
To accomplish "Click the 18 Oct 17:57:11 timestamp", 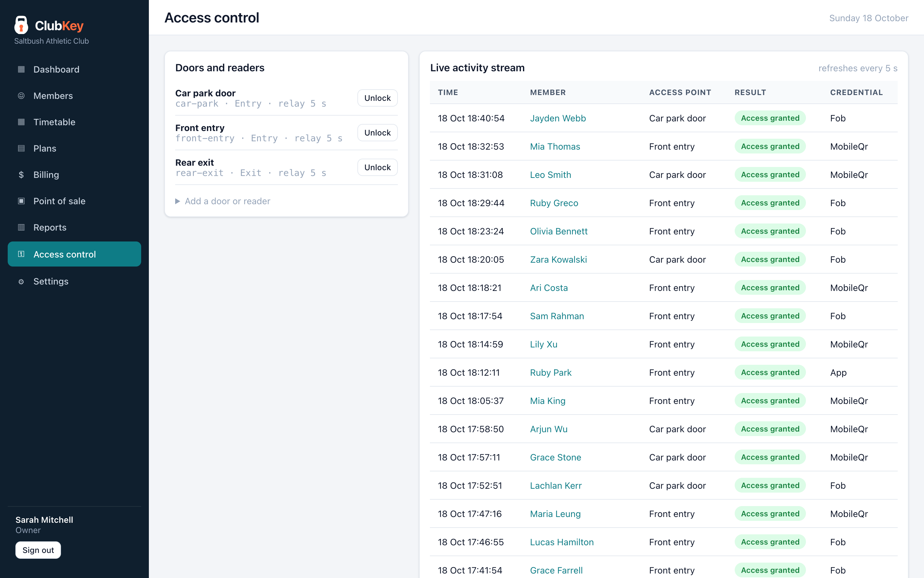I will point(469,457).
